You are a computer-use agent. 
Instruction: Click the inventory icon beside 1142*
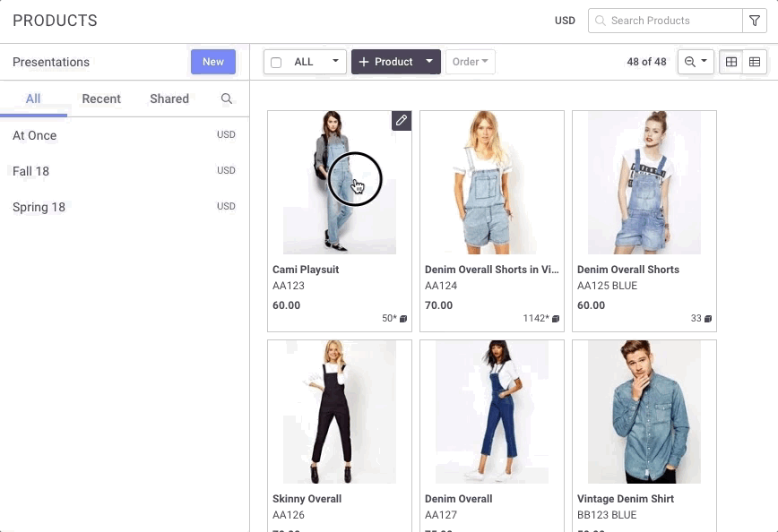556,319
